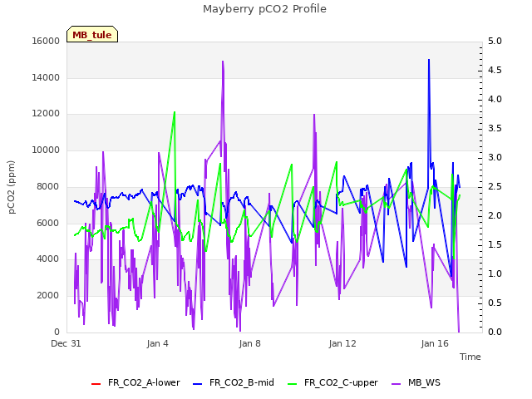Click the 14000 left axis value
Viewport: 532px width, 399px height.
click(x=46, y=77)
